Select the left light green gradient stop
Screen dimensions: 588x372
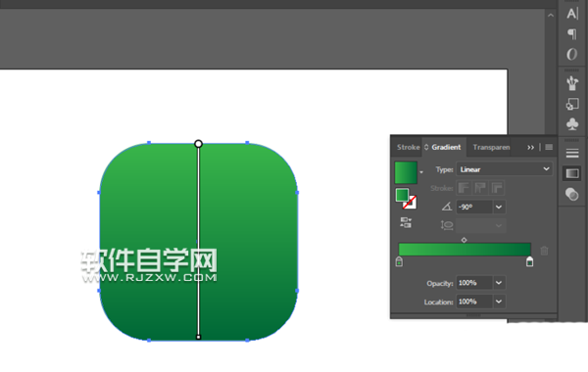(399, 261)
